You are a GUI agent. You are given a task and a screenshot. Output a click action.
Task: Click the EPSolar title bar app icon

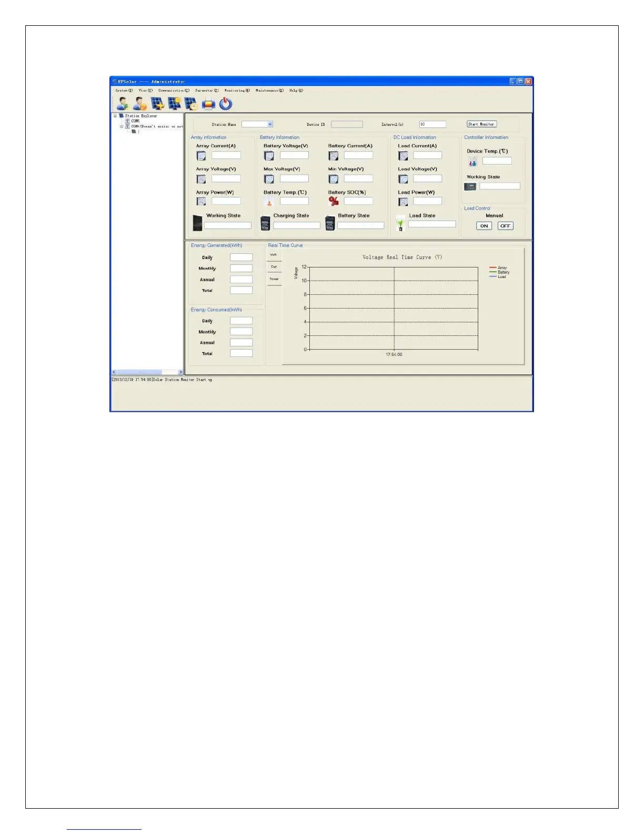coord(114,82)
